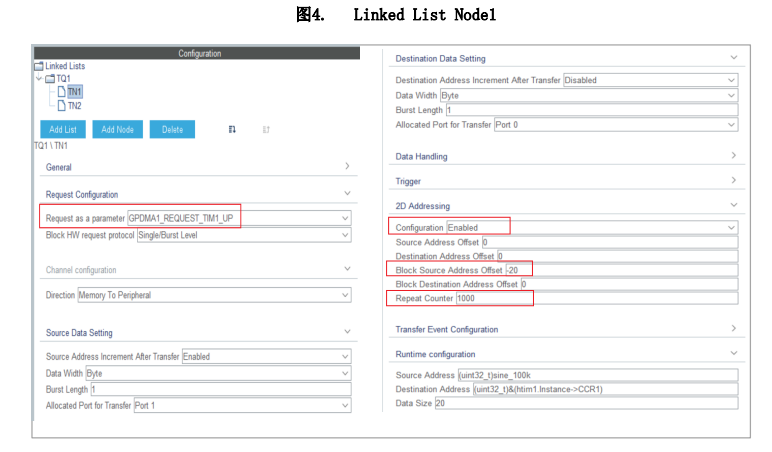
Task: Collapse the Request Configuration section
Action: (x=347, y=194)
